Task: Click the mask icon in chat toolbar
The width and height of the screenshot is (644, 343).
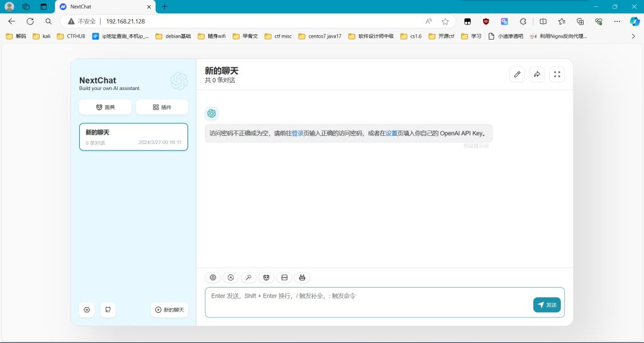Action: click(267, 278)
